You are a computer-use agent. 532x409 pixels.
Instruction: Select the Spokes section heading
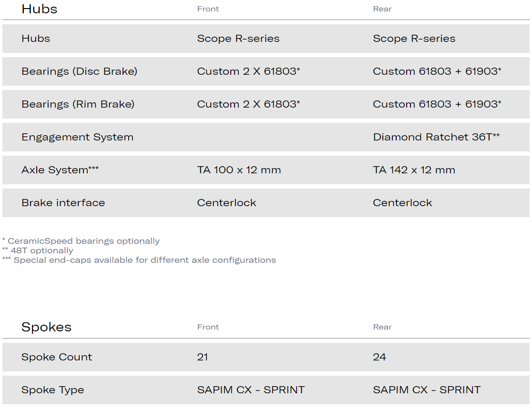pyautogui.click(x=46, y=327)
